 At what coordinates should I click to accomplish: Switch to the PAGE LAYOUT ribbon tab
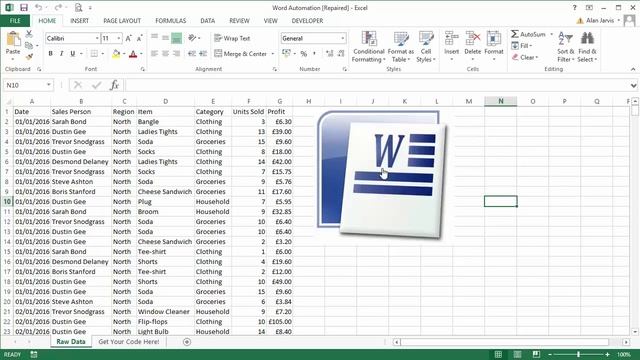(122, 20)
